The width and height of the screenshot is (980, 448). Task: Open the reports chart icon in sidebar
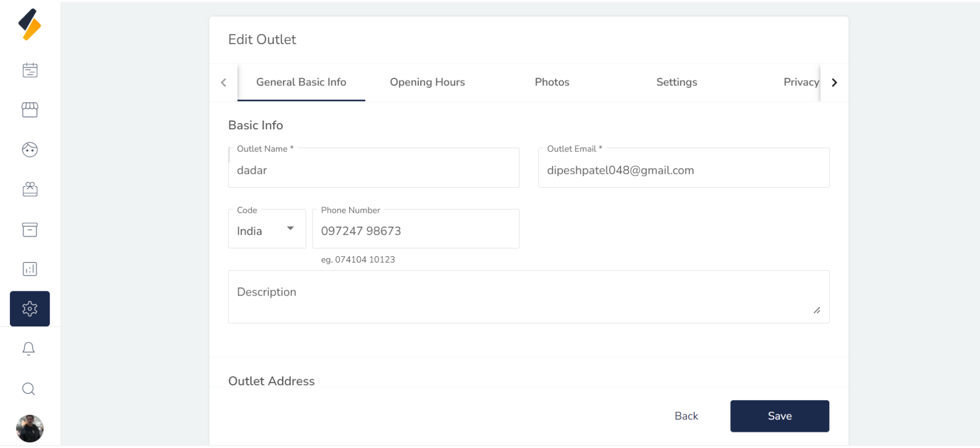[x=30, y=269]
